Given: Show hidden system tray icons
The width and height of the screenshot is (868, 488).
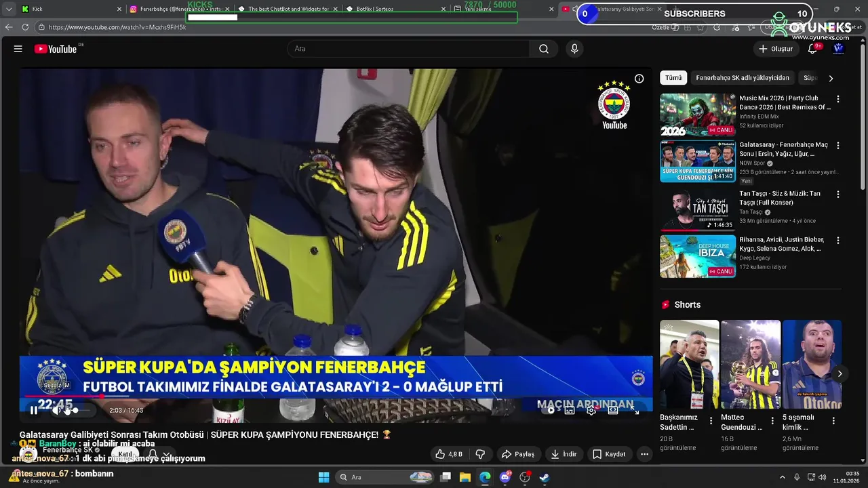Looking at the screenshot, I should point(782,477).
